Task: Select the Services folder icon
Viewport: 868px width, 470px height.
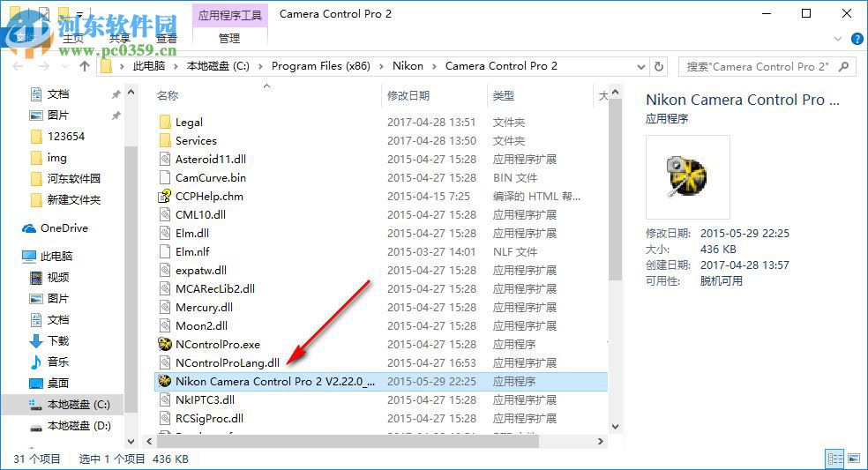Action: tap(164, 140)
